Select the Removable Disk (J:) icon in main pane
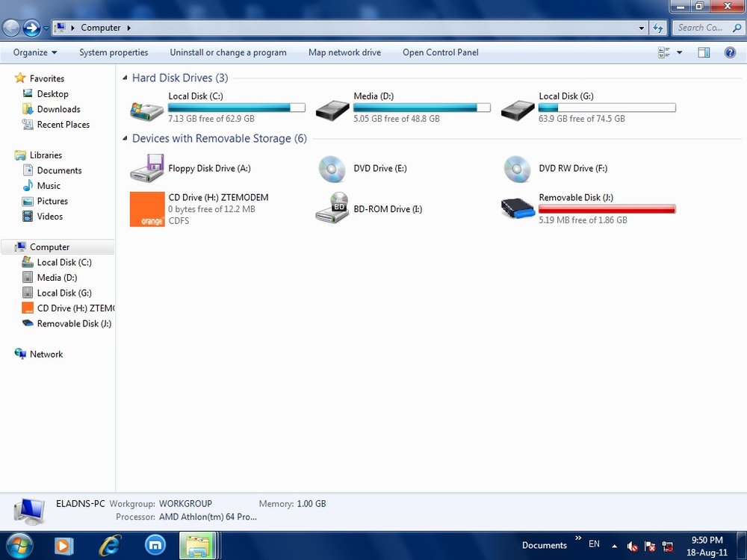 [x=518, y=208]
